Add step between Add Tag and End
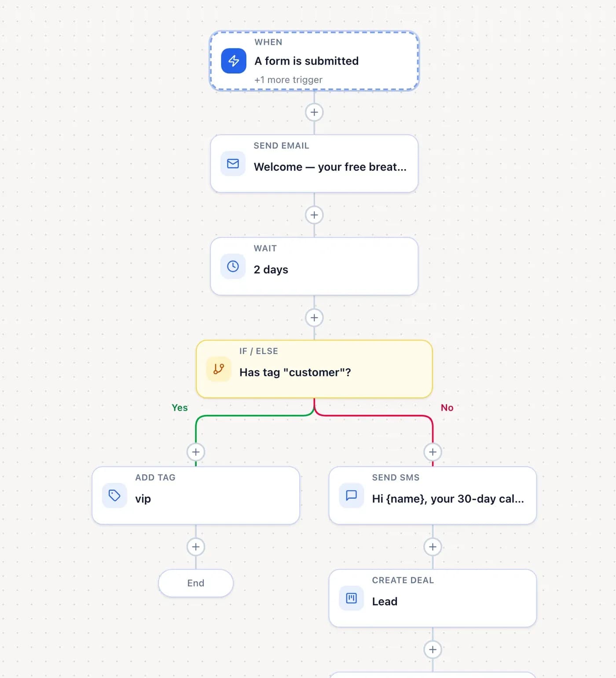The width and height of the screenshot is (616, 678). tap(196, 547)
